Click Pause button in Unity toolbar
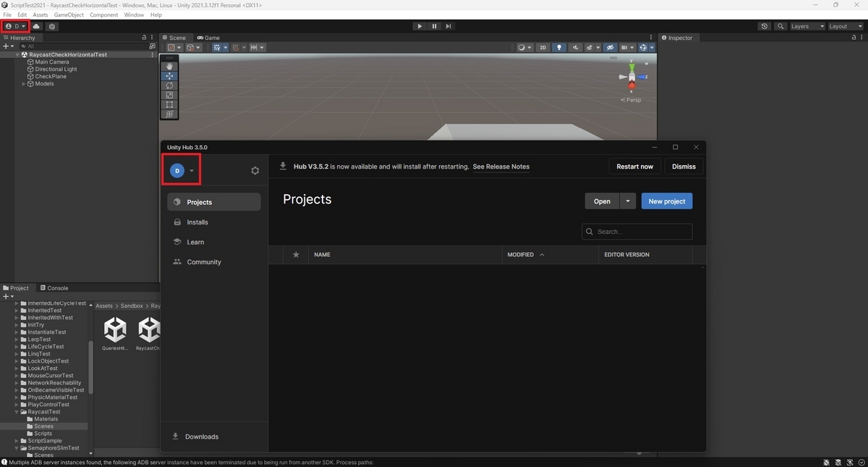Screen dimensions: 868x467 (434, 26)
